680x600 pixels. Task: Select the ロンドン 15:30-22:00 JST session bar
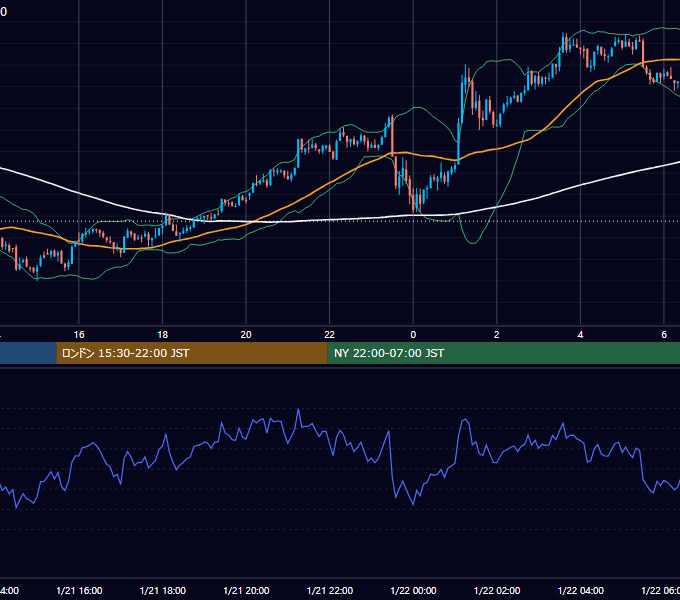[192, 353]
